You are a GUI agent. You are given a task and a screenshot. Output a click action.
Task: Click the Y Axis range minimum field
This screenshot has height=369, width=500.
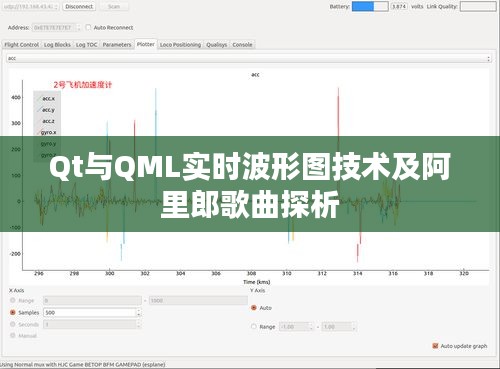[296, 327]
